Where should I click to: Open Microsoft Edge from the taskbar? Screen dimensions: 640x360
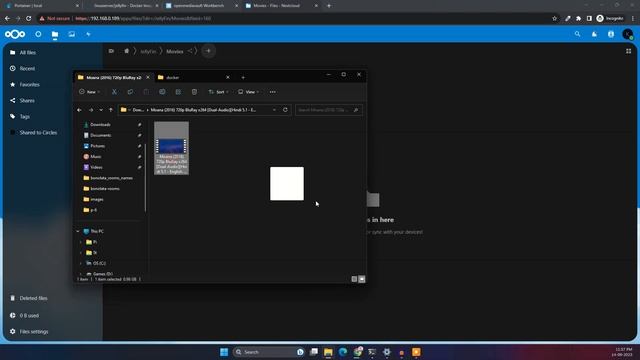pyautogui.click(x=343, y=352)
